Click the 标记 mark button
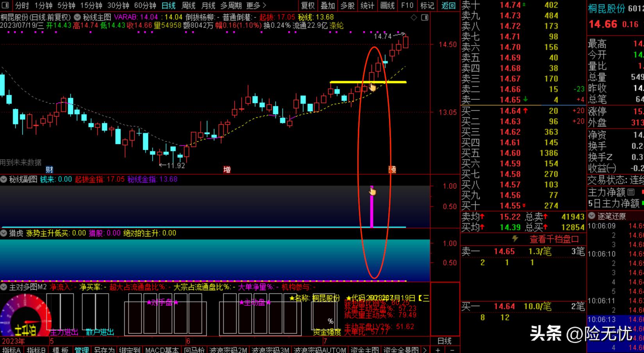Screen dimensions: 644x353 [x=427, y=5]
